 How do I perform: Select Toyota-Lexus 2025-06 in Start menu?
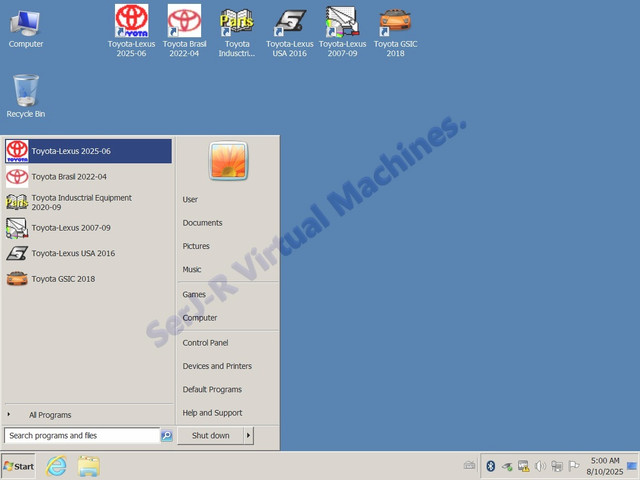[x=88, y=151]
